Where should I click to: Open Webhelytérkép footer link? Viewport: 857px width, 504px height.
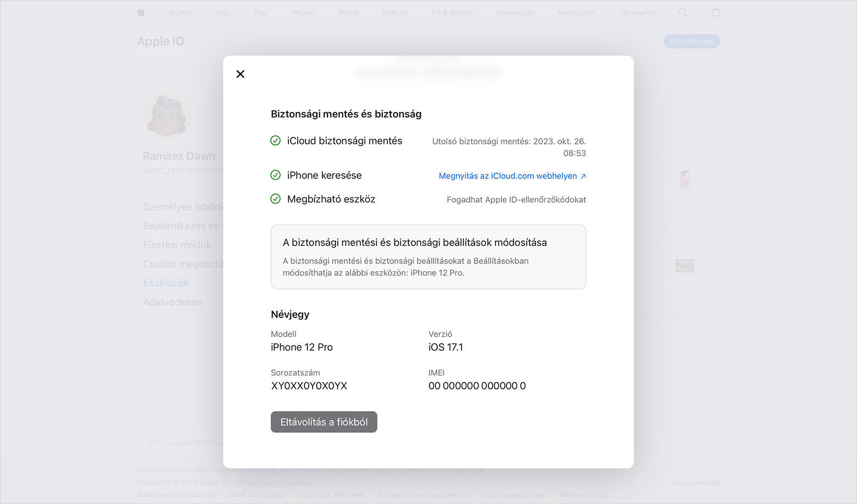[585, 495]
